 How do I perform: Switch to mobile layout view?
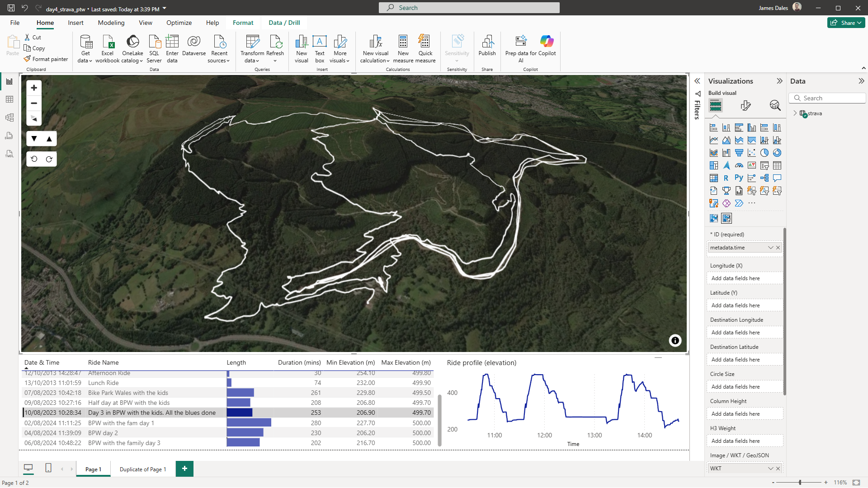(48, 468)
